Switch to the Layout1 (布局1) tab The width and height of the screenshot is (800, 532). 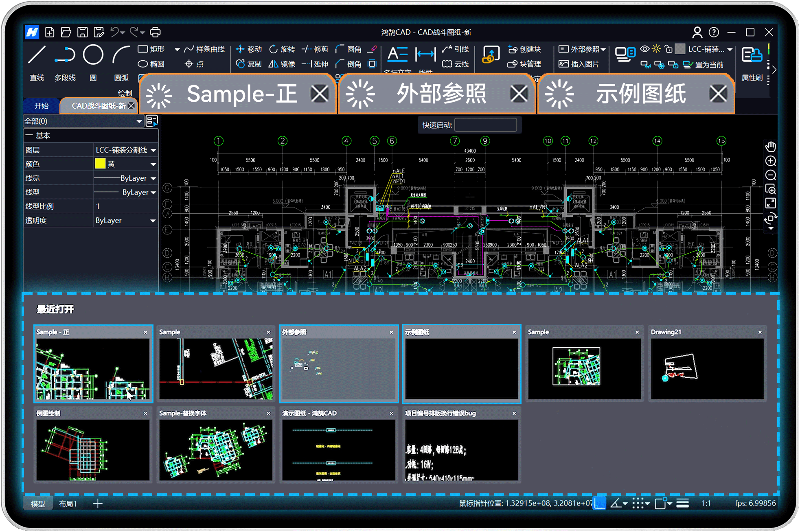tap(68, 504)
